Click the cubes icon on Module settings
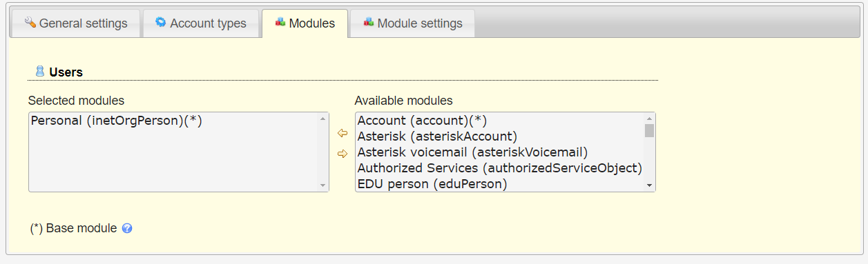 [369, 23]
